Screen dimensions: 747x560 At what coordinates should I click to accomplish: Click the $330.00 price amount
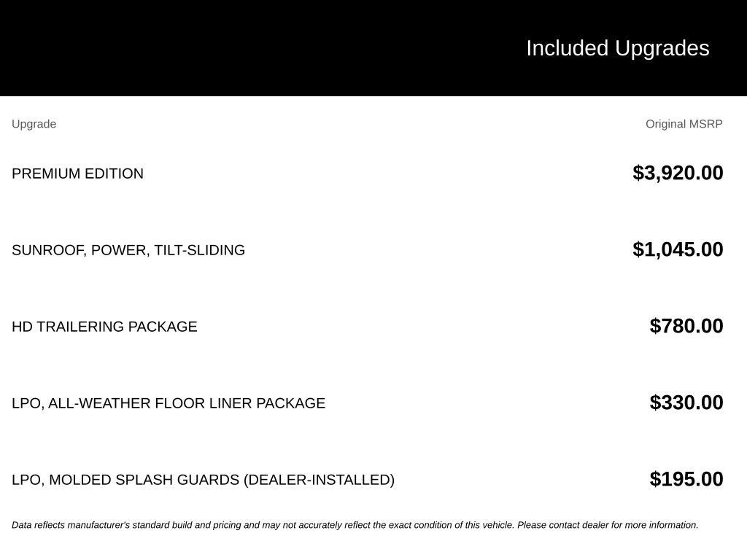pos(686,402)
